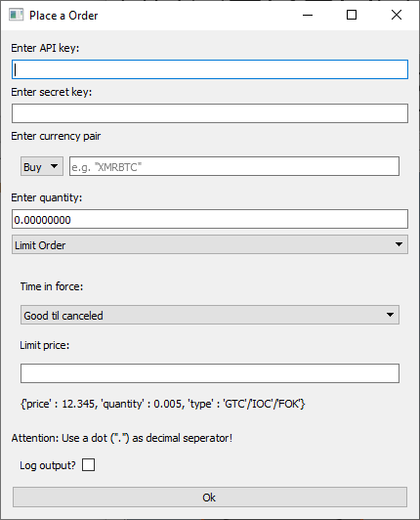Minimize the Place a Order window
The image size is (420, 520).
click(x=308, y=15)
